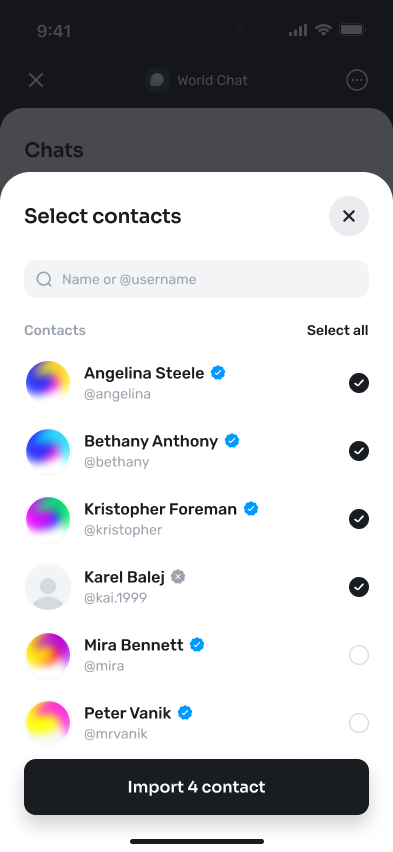Select Mira Bennett's empty checkbox

358,655
